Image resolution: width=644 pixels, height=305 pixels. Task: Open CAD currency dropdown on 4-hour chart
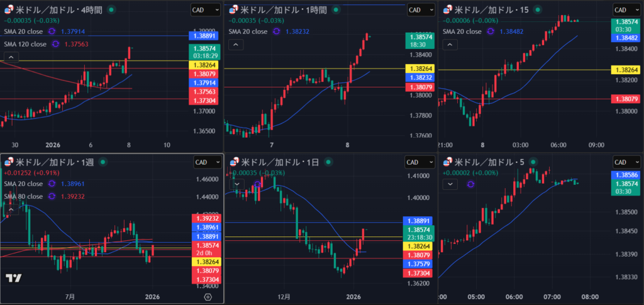click(x=206, y=10)
